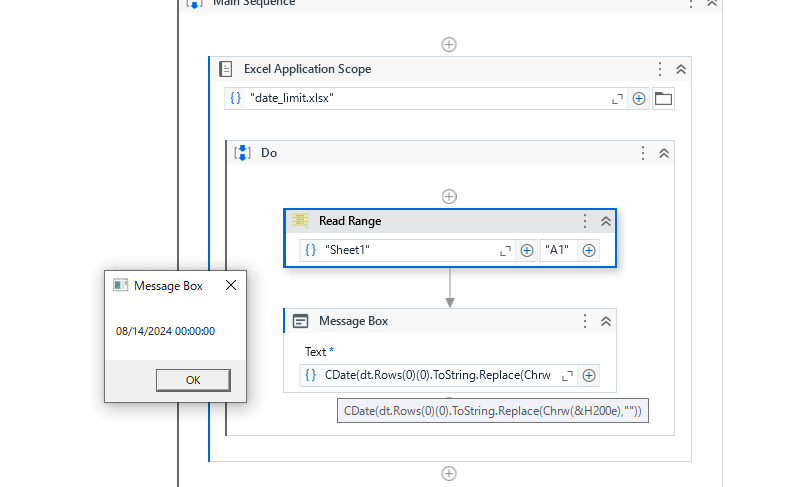Click the "A1" range field
This screenshot has height=487, width=801.
[x=558, y=250]
